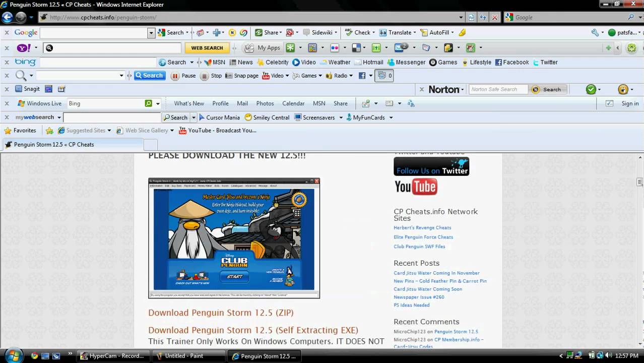Click the Norton green checkmark status icon
Viewport: 644px width, 363px height.
(591, 89)
